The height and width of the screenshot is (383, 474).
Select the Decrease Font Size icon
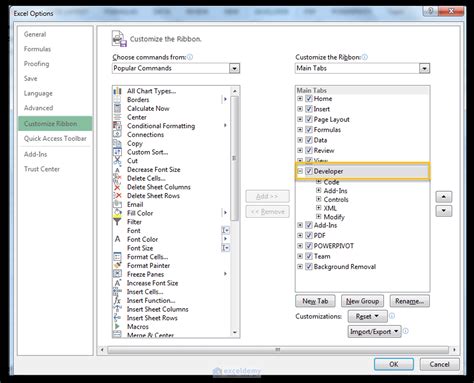(117, 170)
